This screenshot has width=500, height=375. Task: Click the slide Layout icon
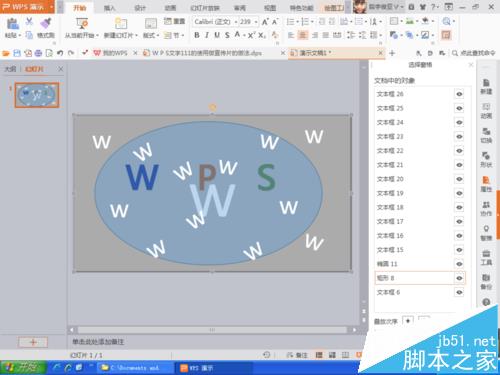click(151, 24)
